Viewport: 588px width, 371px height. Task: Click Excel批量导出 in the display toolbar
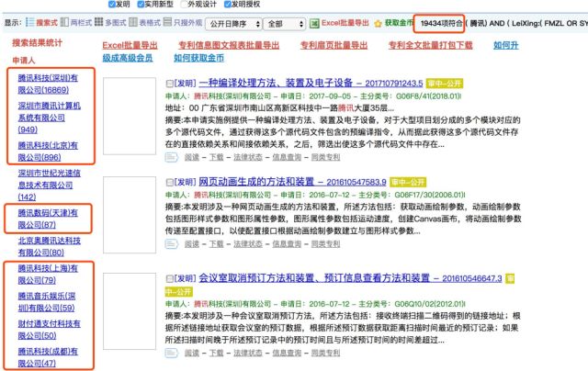[x=345, y=23]
